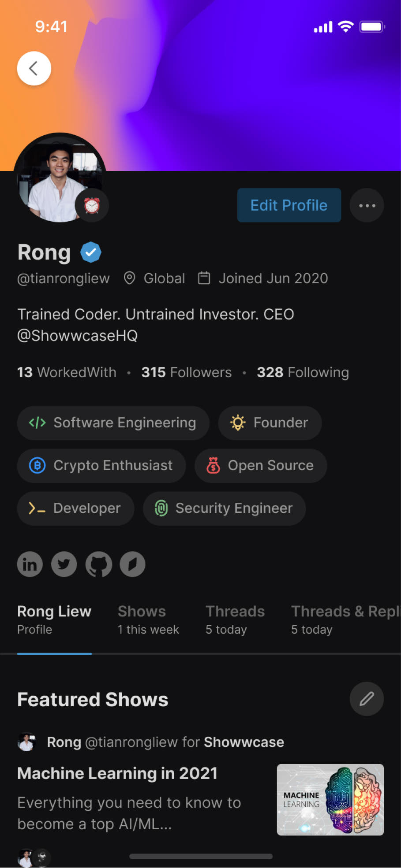Open the Machine Learning show thumbnail
The image size is (401, 868).
[x=330, y=800]
